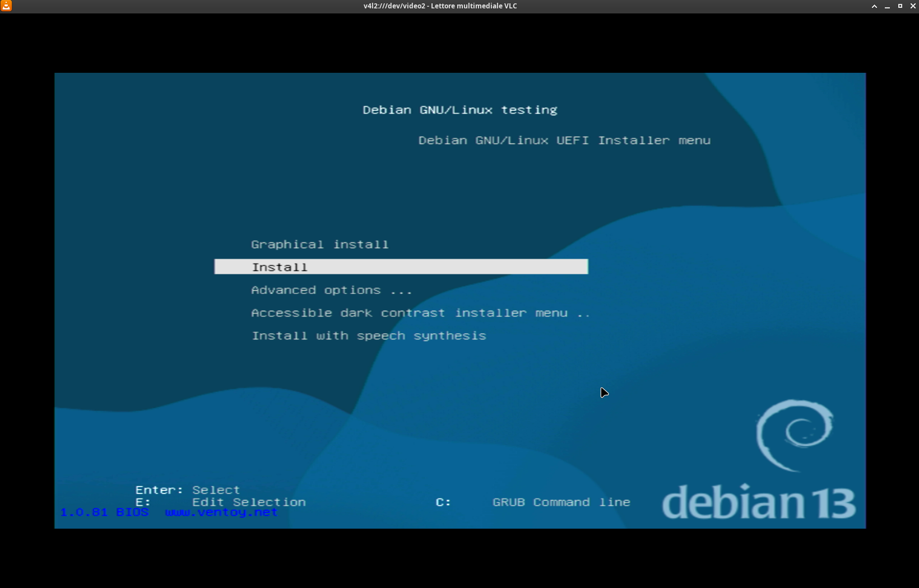Close the VLC media player window
919x588 pixels.
point(912,6)
